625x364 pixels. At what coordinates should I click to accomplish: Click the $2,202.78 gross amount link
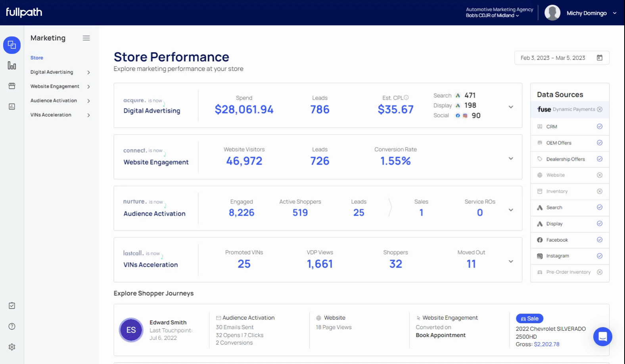546,344
